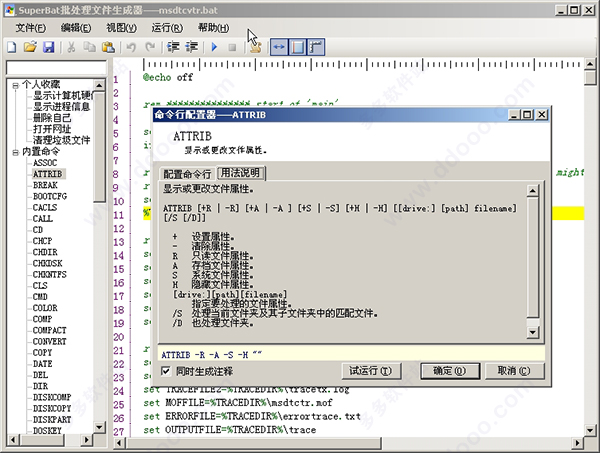The width and height of the screenshot is (600, 453).
Task: Close the 命令行配置器 ATTRIB dialog
Action: point(542,114)
